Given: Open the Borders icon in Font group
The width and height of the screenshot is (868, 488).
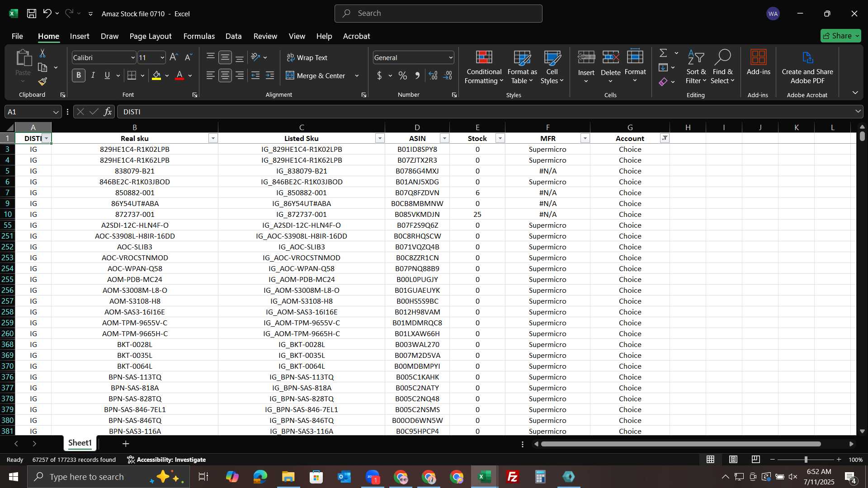Looking at the screenshot, I should click(x=132, y=75).
